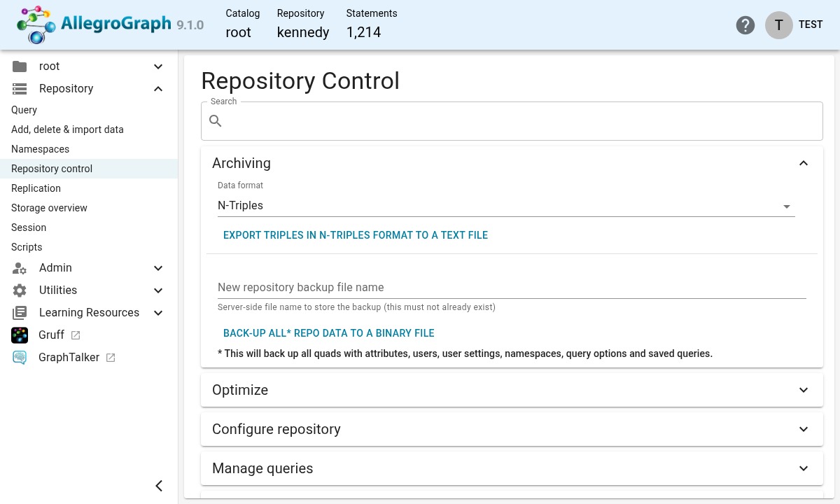Focus the Repository Control Search field
Screen dimensions: 840x504
point(512,121)
